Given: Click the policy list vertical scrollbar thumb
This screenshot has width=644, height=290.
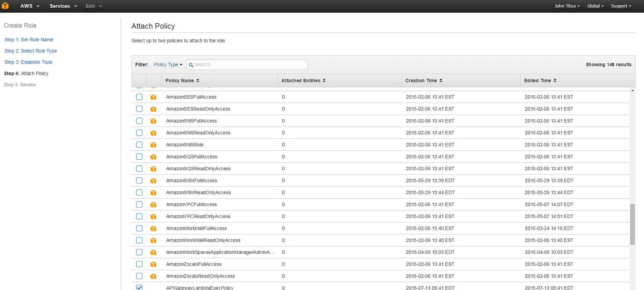Looking at the screenshot, I should click(x=632, y=224).
